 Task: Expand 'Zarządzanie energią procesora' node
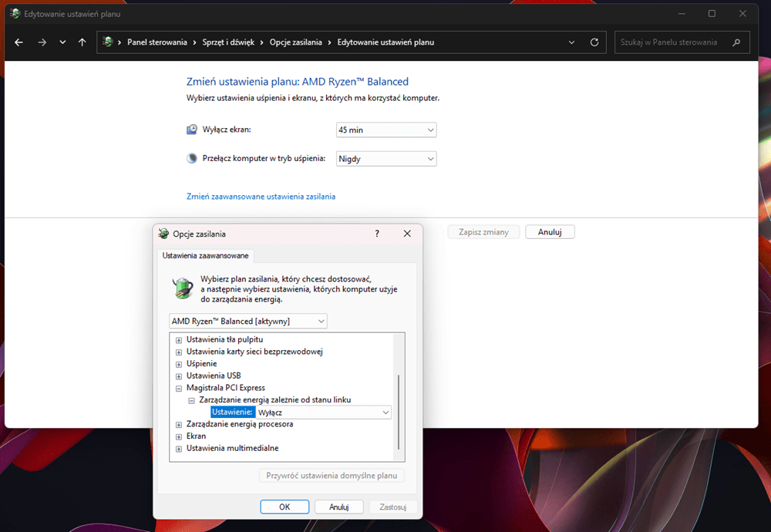point(179,425)
